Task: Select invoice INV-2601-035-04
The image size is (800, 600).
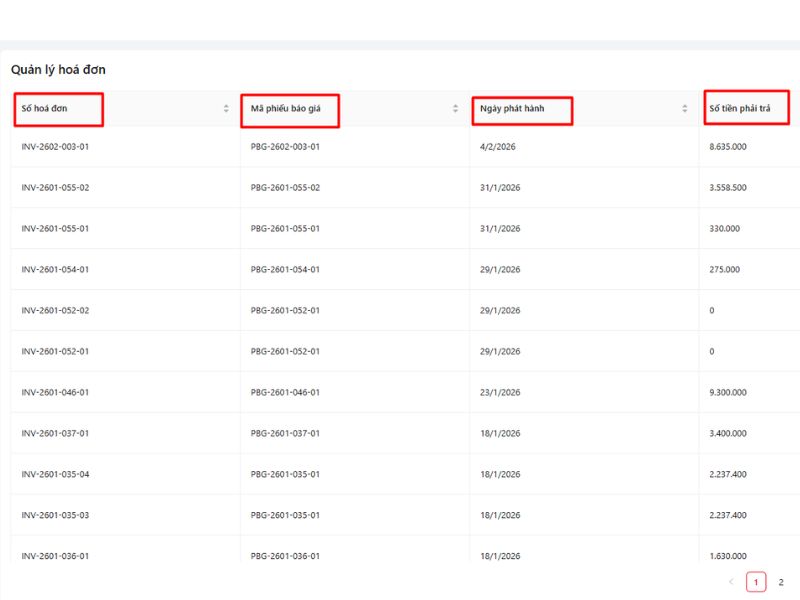Action: tap(56, 474)
